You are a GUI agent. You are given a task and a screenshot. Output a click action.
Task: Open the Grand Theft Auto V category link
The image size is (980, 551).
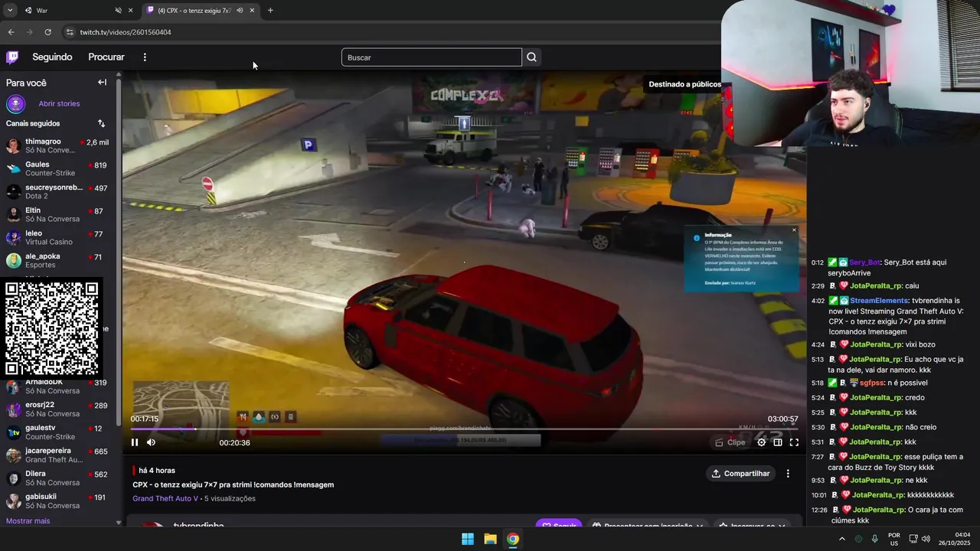point(165,499)
